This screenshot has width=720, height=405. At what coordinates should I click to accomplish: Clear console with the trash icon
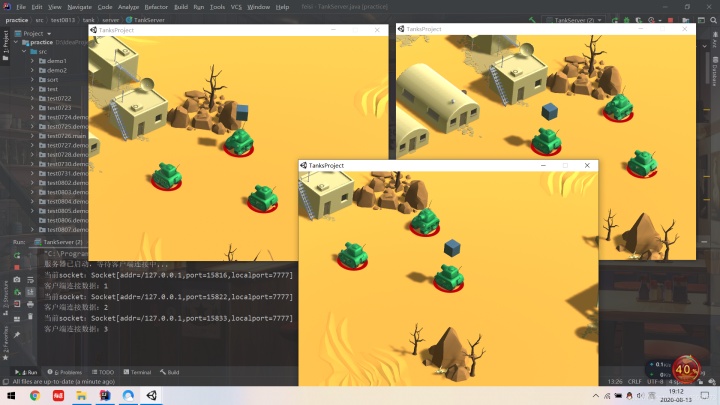point(30,316)
